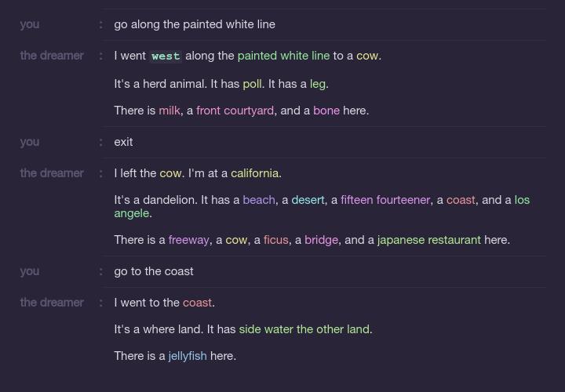Click the 'freeway' link
This screenshot has height=392, width=565.
tap(189, 240)
